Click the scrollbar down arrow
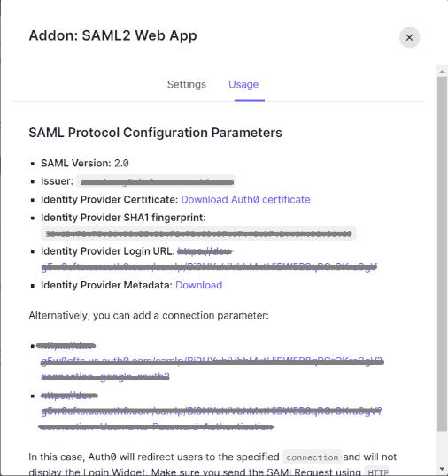Image resolution: width=448 pixels, height=476 pixels. (x=442, y=469)
